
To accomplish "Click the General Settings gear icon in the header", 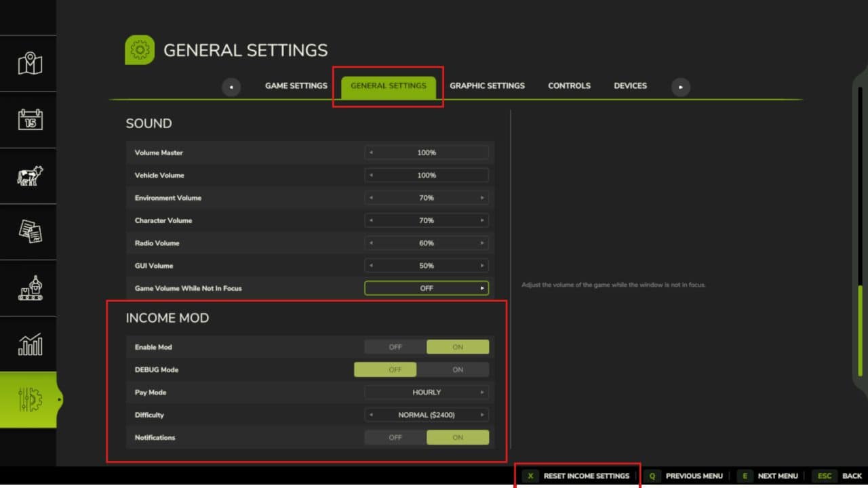I will coord(139,49).
